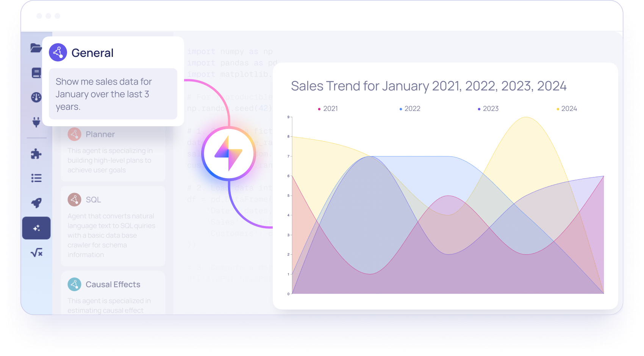
Task: Click the General agent header
Action: pos(92,53)
